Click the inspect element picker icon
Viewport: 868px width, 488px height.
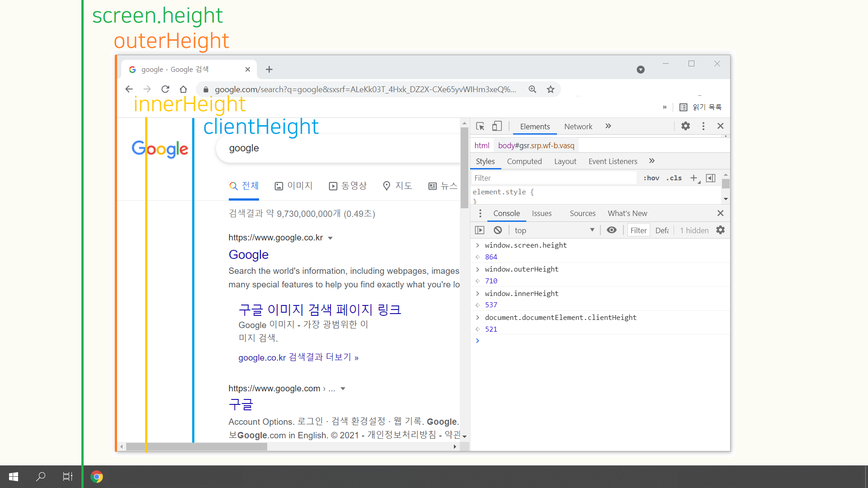[480, 127]
